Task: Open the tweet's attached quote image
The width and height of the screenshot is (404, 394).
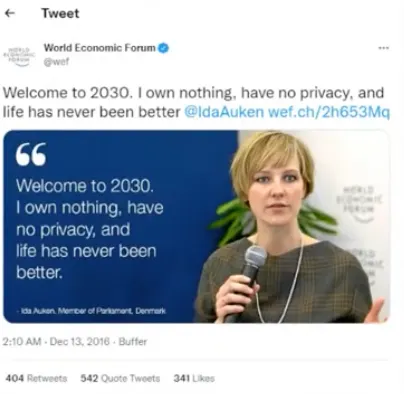Action: pyautogui.click(x=196, y=226)
